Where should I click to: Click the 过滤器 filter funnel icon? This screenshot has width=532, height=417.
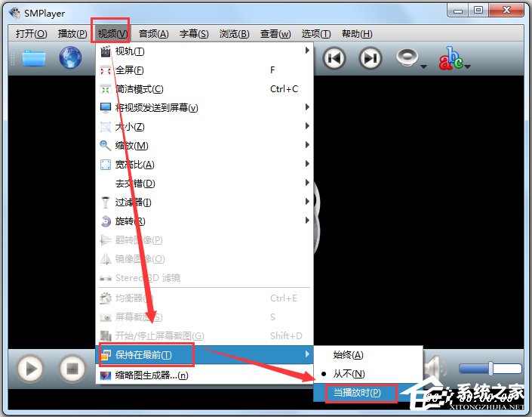[x=106, y=202]
